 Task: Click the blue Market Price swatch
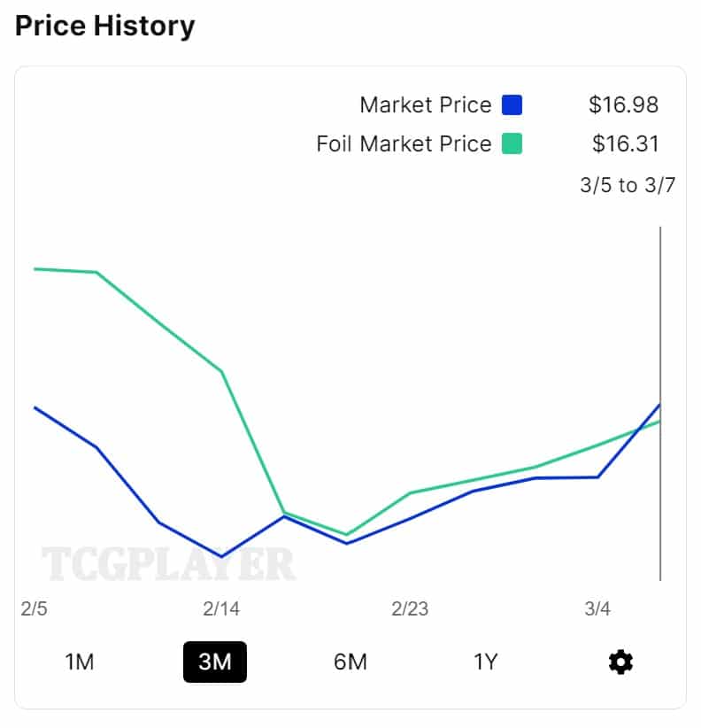[x=512, y=105]
